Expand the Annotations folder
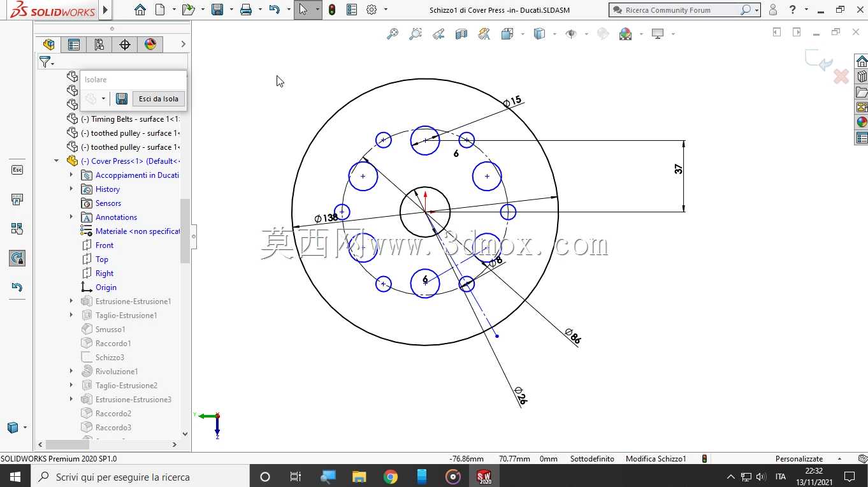 [71, 217]
